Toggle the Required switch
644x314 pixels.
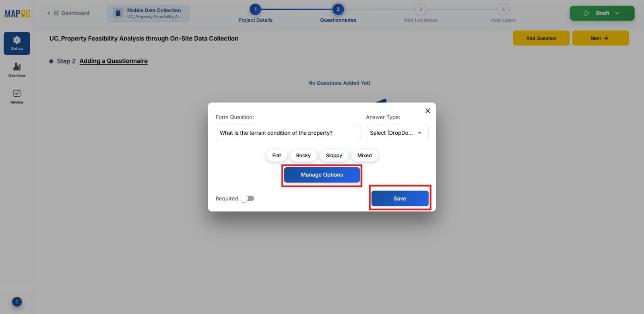[x=248, y=199]
